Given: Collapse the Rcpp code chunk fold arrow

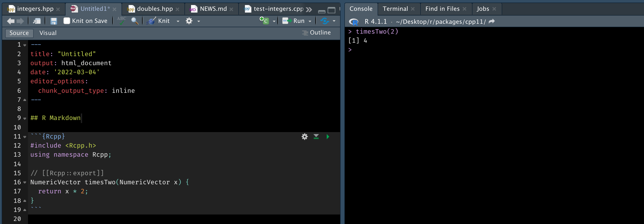Looking at the screenshot, I should point(24,137).
